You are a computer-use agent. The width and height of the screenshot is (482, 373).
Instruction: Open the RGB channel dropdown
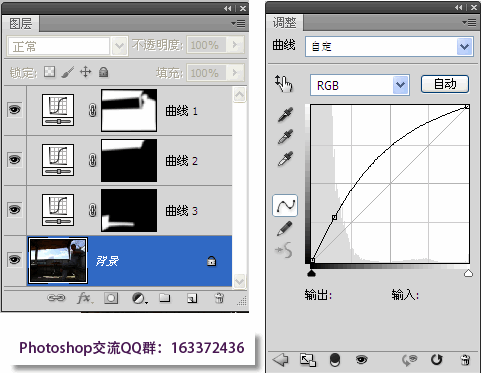pyautogui.click(x=360, y=85)
